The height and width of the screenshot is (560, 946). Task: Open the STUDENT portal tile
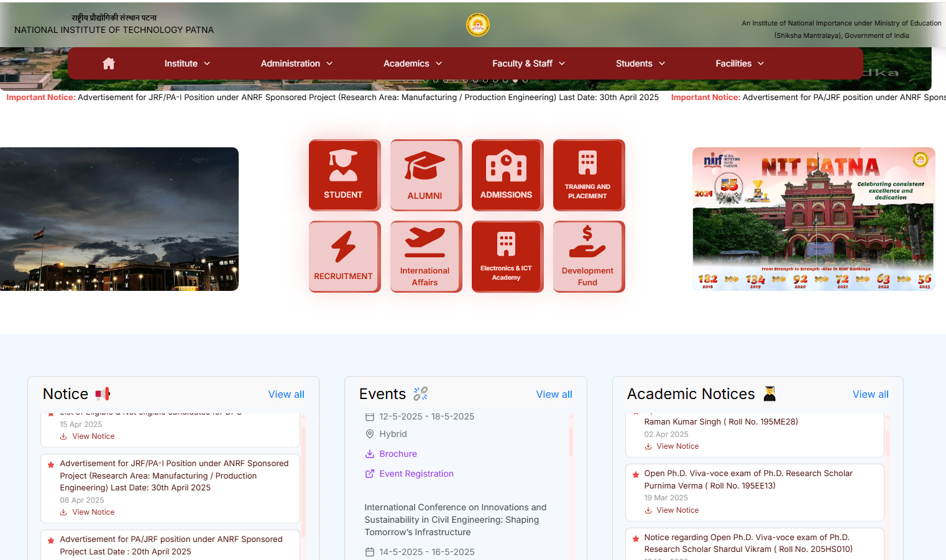[344, 175]
